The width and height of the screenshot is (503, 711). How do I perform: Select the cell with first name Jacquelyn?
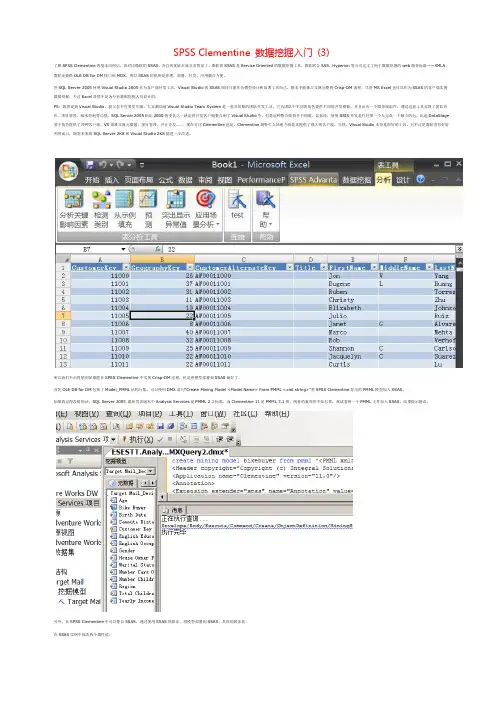tap(352, 356)
